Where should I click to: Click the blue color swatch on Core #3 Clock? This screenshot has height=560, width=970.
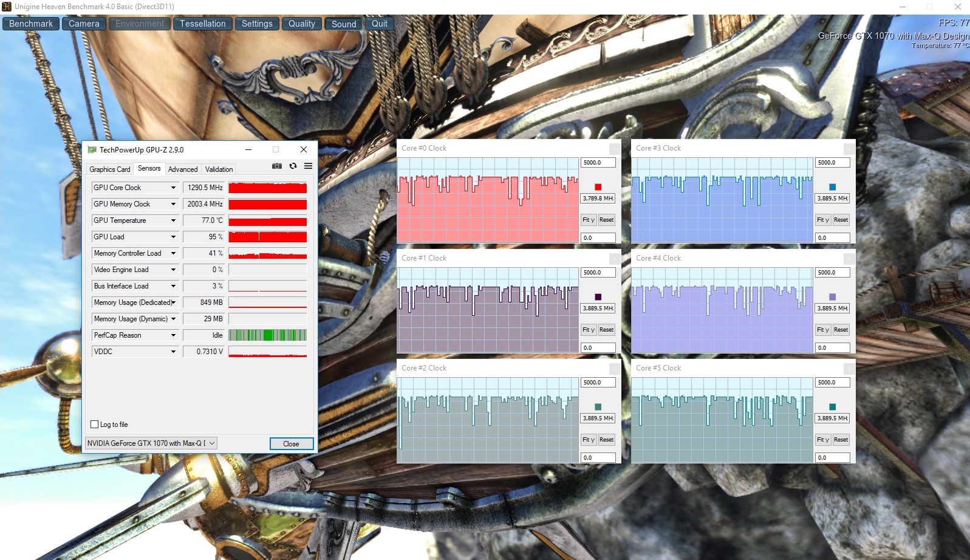833,187
